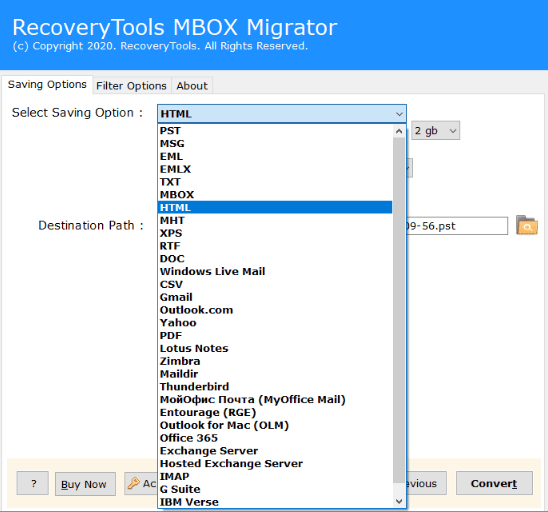Choose XPS from the list
Image resolution: width=548 pixels, height=512 pixels.
(x=275, y=233)
